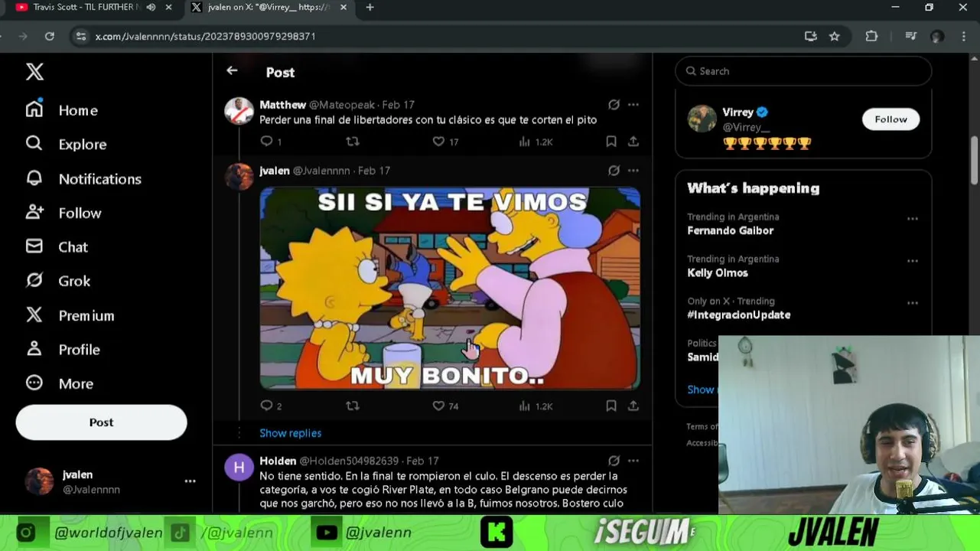Image resolution: width=980 pixels, height=551 pixels.
Task: Open more options on Matthew's post
Action: [633, 105]
